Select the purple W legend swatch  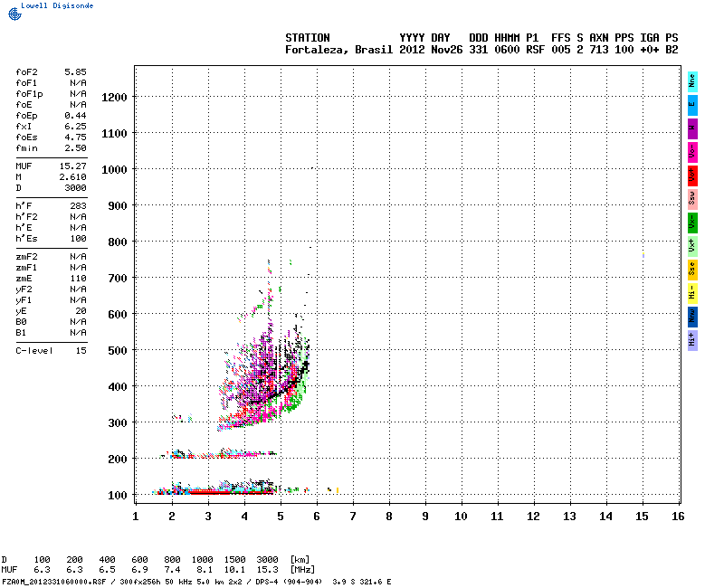pos(692,128)
